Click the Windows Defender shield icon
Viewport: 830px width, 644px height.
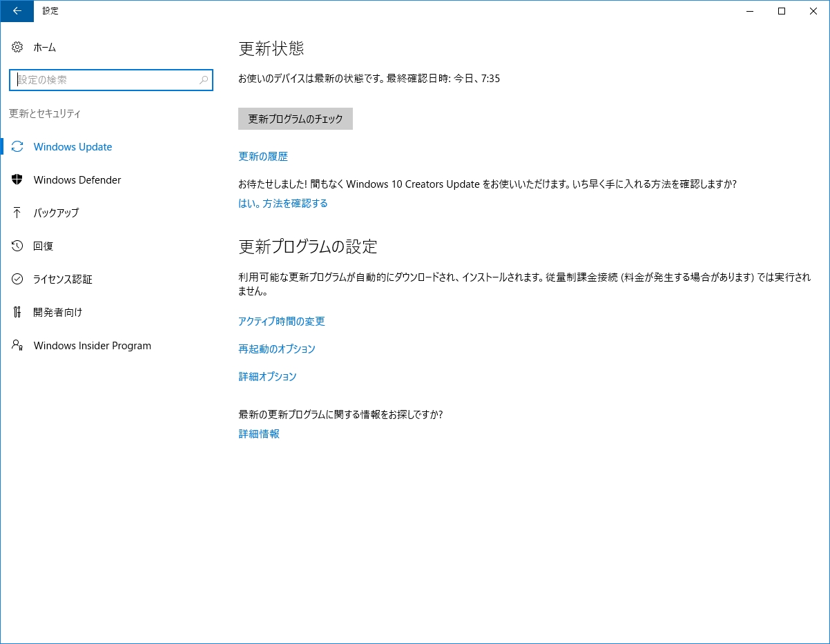[17, 179]
